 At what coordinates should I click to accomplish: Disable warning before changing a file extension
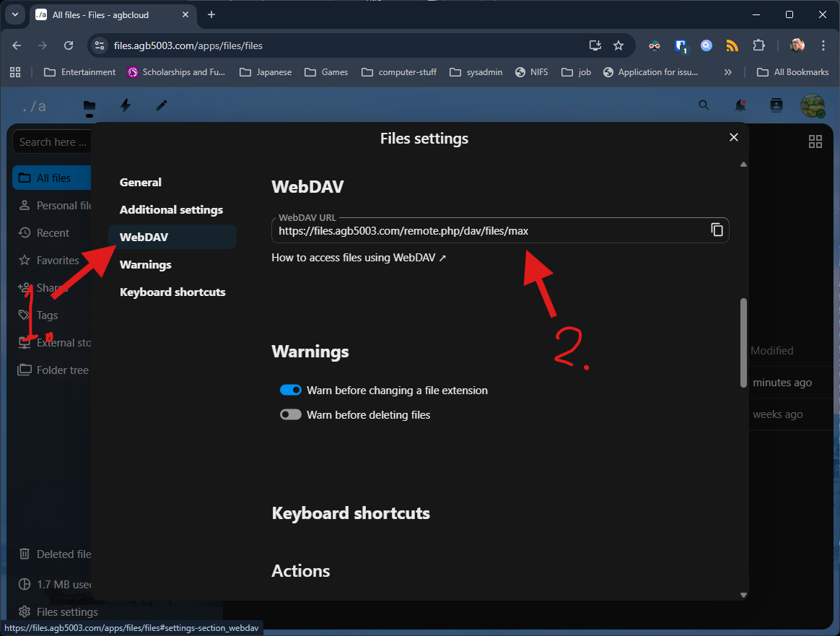[x=290, y=389]
